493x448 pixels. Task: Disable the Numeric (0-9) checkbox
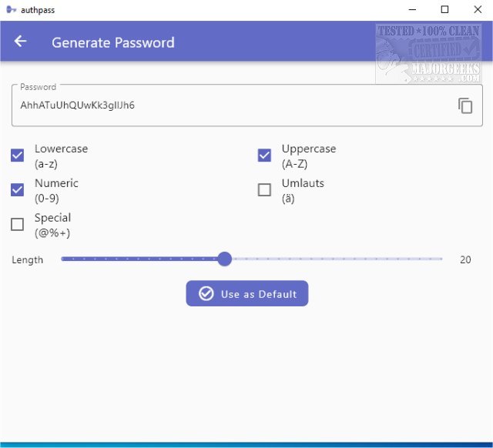tap(17, 190)
